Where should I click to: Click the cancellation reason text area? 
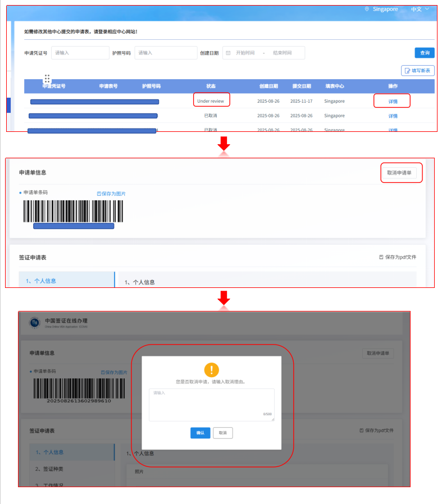[211, 404]
